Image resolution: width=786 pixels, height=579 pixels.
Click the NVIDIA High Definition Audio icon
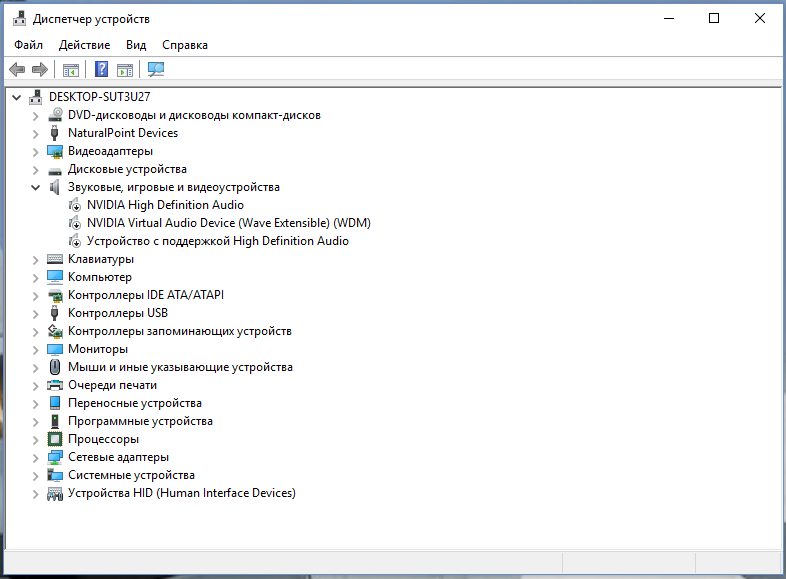(x=75, y=205)
